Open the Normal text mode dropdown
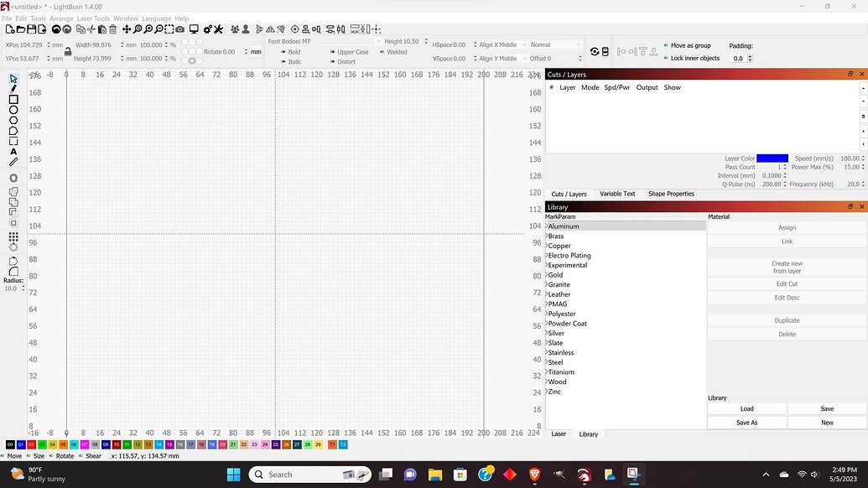The image size is (868, 488). [556, 44]
